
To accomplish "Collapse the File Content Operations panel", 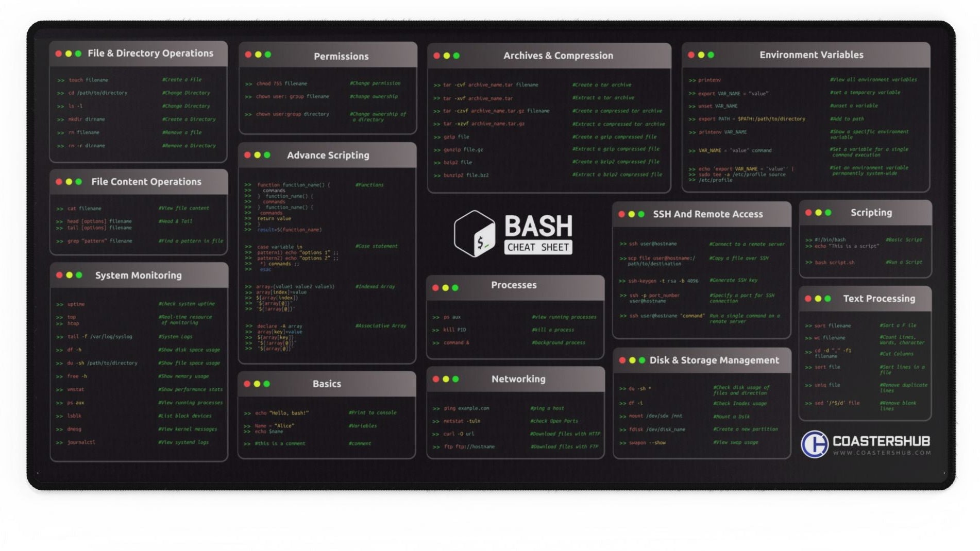I will pyautogui.click(x=146, y=182).
